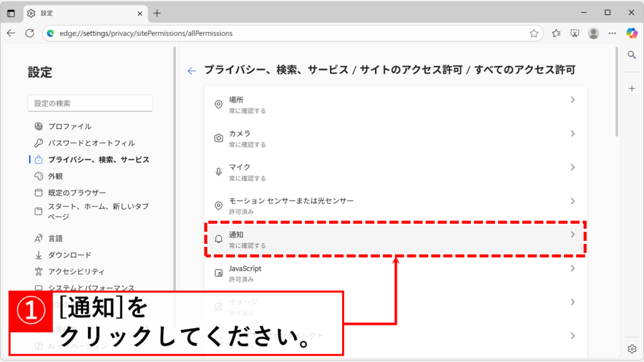
Task: Click the モーション センサー row icon
Action: point(218,206)
